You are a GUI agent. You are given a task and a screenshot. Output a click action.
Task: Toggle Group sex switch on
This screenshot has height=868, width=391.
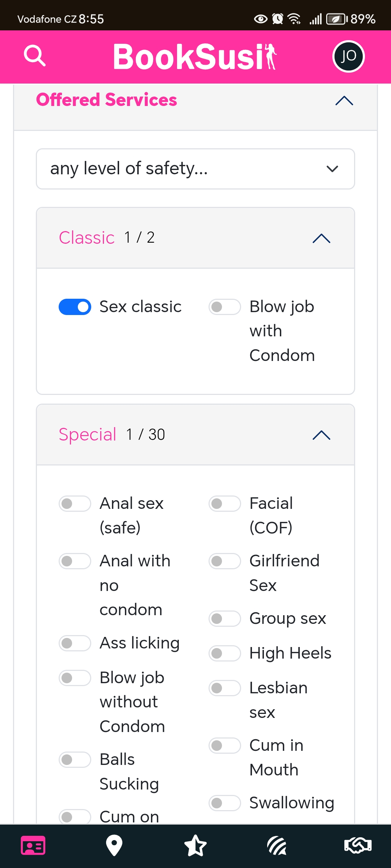pos(224,619)
